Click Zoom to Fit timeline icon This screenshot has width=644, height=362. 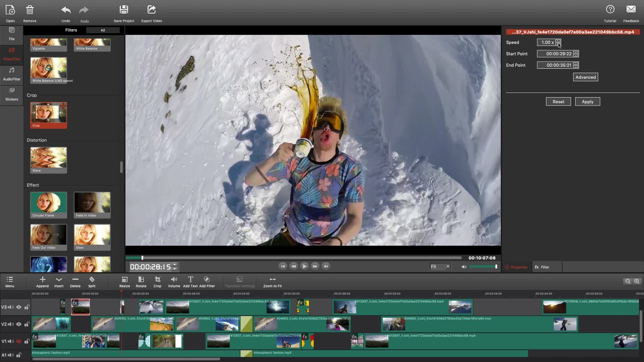(272, 280)
